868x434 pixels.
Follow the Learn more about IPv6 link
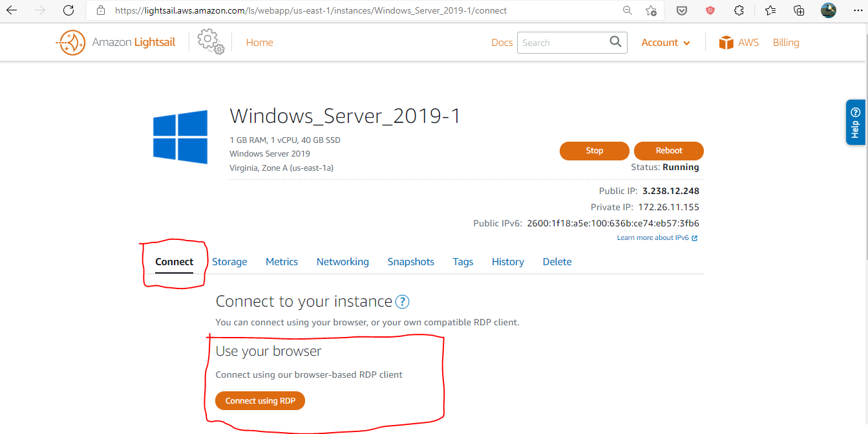(657, 238)
